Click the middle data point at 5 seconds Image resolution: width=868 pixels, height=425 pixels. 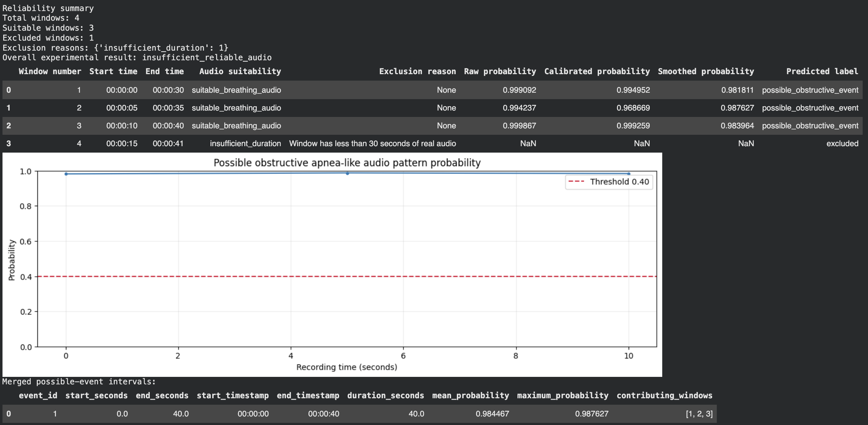(x=347, y=173)
